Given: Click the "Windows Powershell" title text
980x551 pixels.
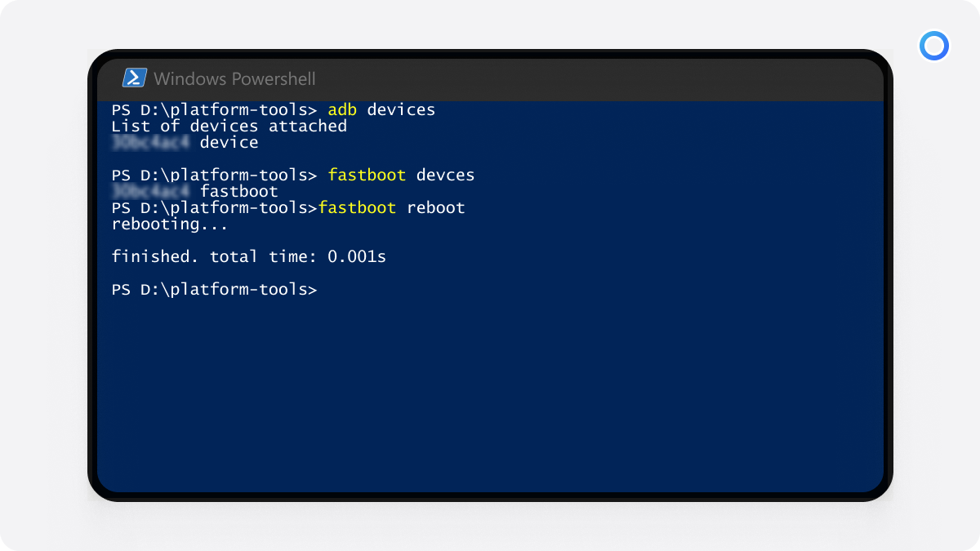Looking at the screenshot, I should (x=234, y=79).
